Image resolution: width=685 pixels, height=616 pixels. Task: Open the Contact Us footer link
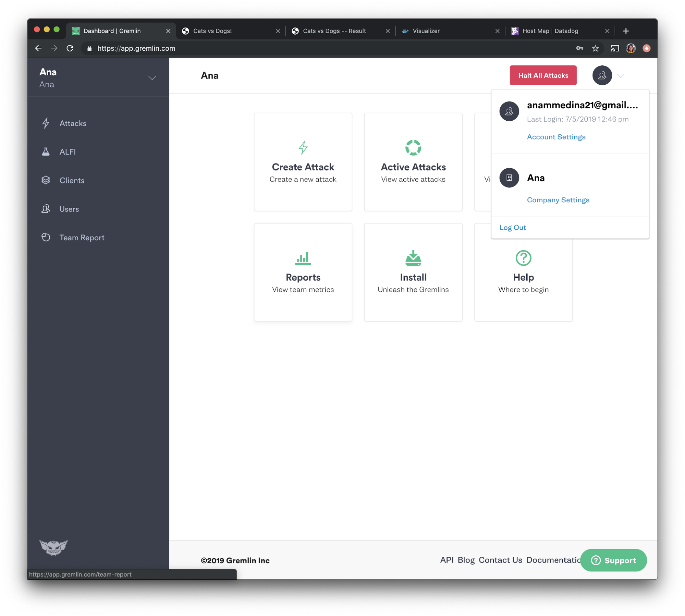(x=500, y=560)
